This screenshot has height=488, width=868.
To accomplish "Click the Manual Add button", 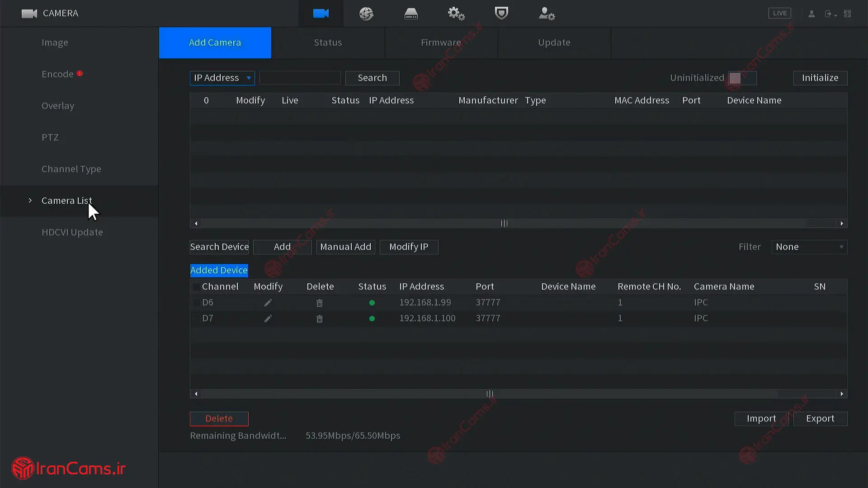I will coord(346,247).
